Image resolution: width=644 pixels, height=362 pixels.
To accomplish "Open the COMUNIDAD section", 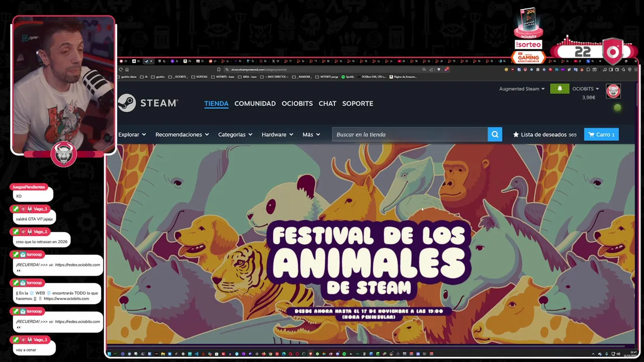I will coord(255,104).
